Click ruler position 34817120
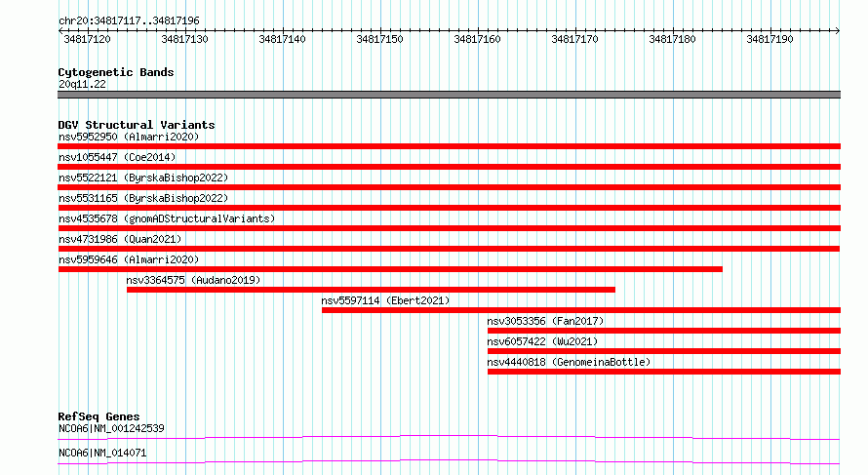 tap(88, 39)
